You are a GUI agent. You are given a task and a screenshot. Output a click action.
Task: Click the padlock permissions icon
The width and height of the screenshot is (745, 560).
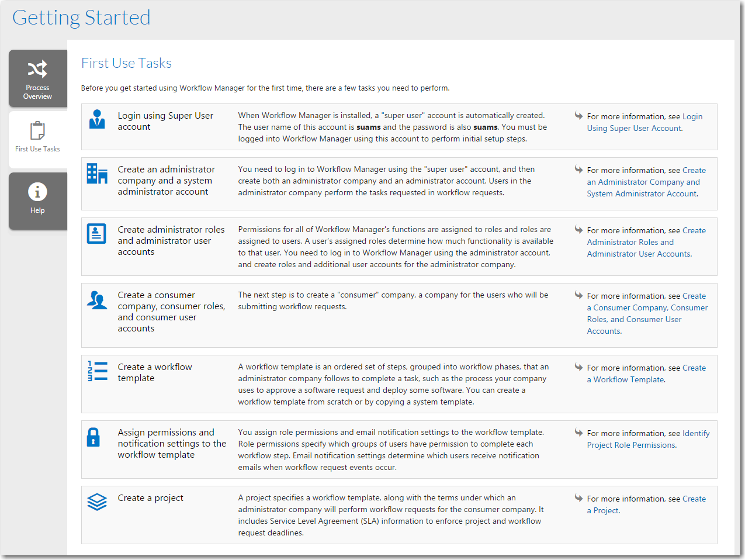(x=93, y=437)
